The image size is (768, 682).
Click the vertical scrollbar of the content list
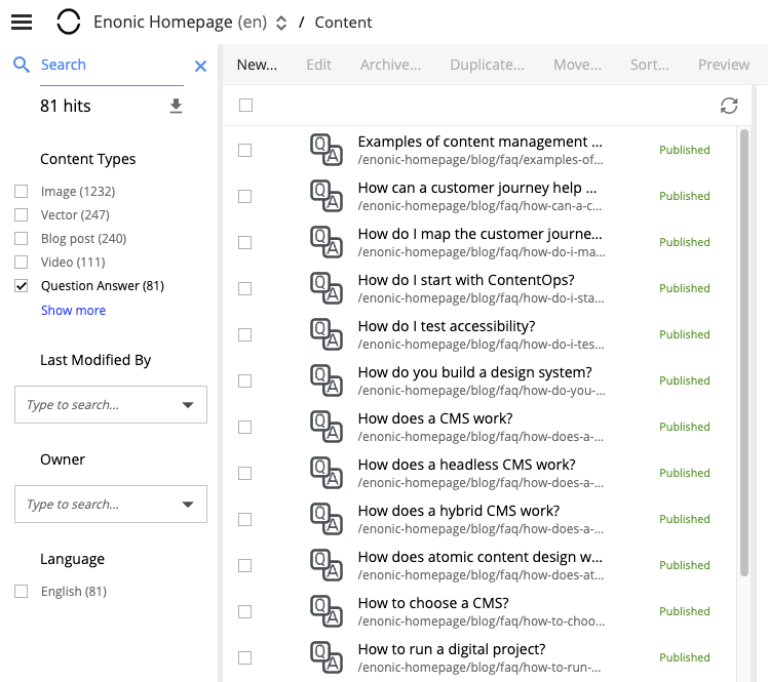744,353
